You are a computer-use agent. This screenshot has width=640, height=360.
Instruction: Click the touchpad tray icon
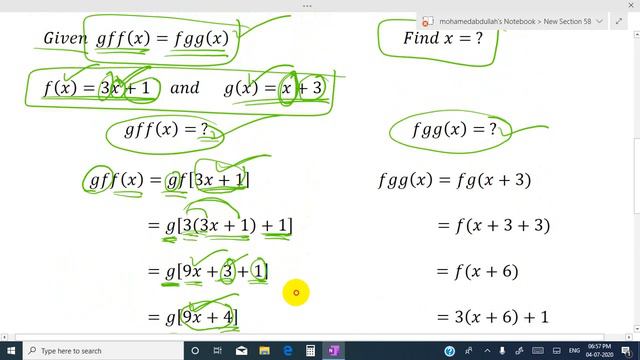(556, 351)
